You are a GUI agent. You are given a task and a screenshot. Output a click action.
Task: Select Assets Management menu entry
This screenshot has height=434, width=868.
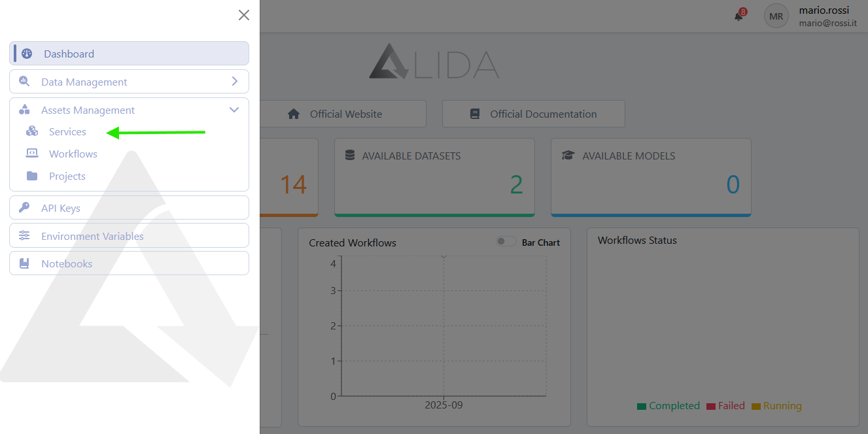coord(129,110)
